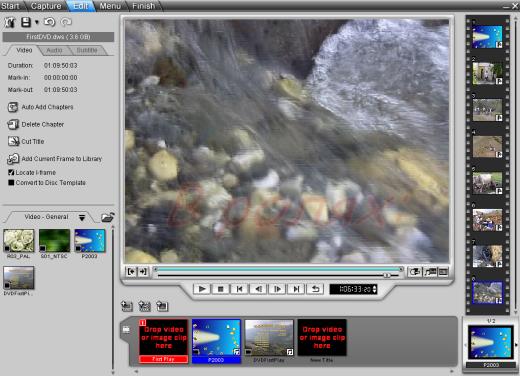Click the Redo icon

66,22
